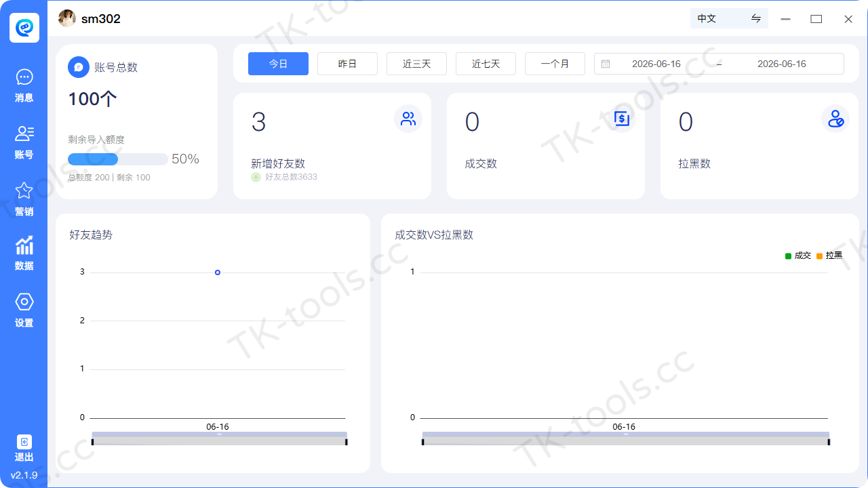Click the 退出 logout icon
This screenshot has width=868, height=488.
(24, 442)
